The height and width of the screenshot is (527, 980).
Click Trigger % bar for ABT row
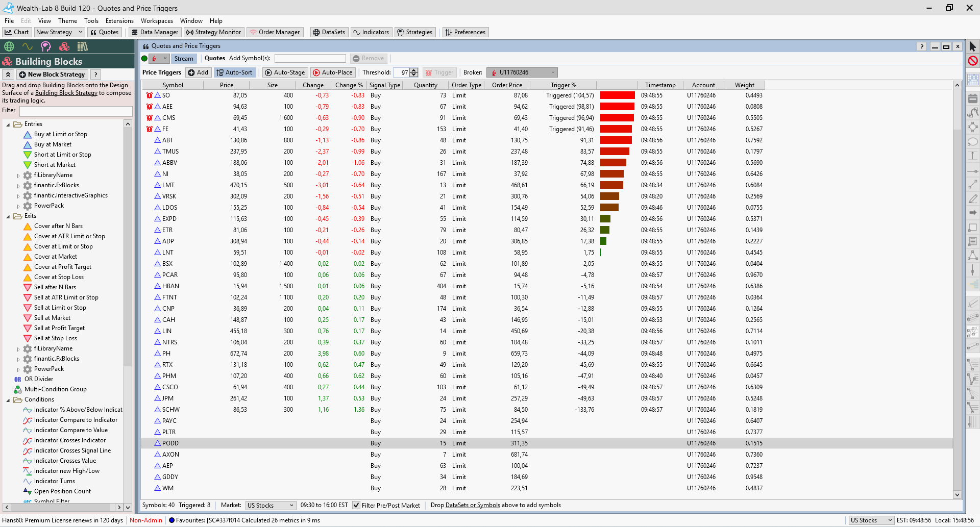pyautogui.click(x=616, y=140)
